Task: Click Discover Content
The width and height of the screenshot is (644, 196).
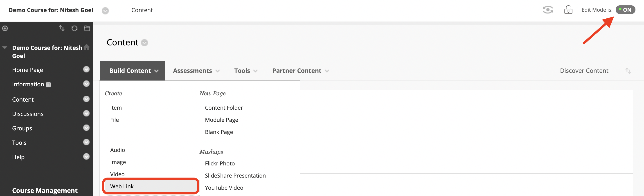Action: tap(584, 71)
